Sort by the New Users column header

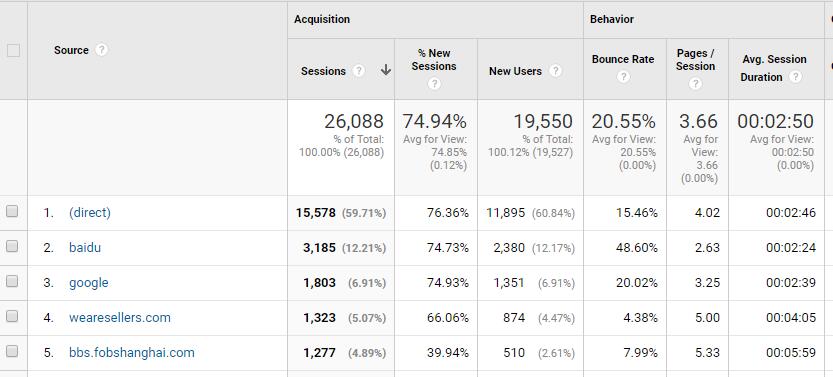click(515, 71)
